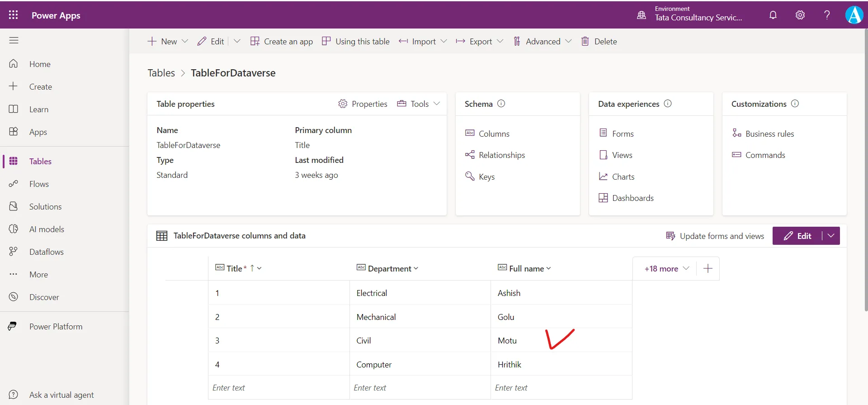Open Power Platform in sidebar
Image resolution: width=868 pixels, height=405 pixels.
pyautogui.click(x=65, y=326)
